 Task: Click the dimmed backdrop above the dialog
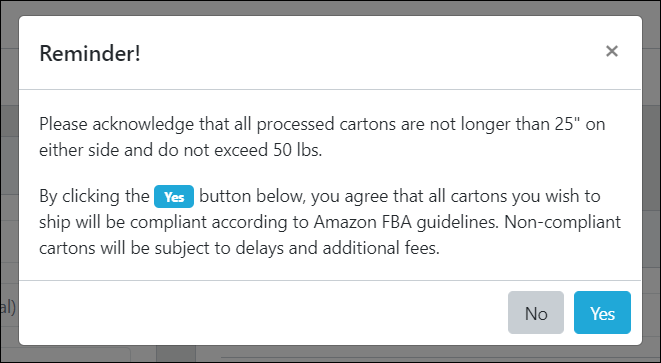pyautogui.click(x=330, y=8)
